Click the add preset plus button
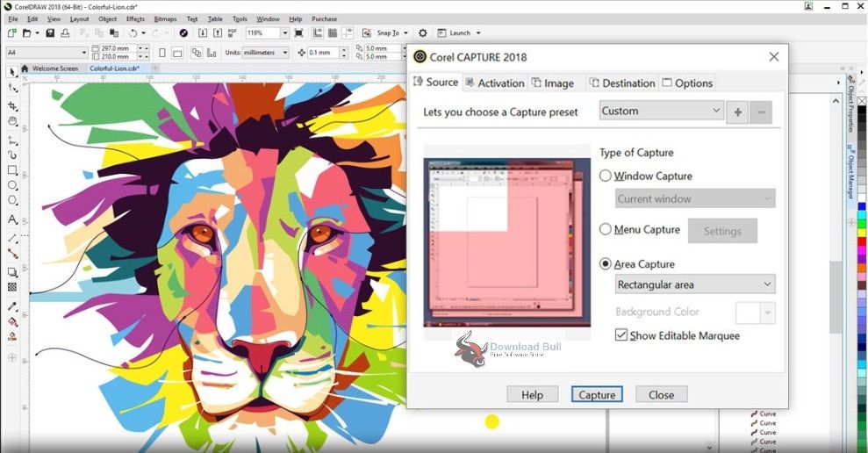 click(x=737, y=112)
